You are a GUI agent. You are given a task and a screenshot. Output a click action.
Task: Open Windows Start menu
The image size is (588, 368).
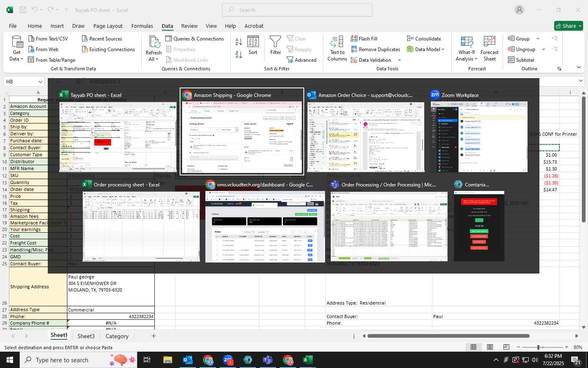click(x=10, y=360)
